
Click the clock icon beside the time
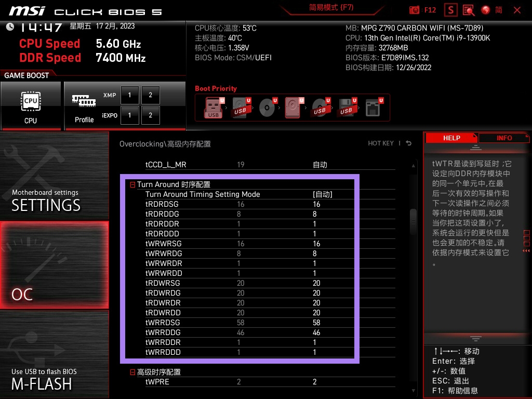[x=10, y=27]
